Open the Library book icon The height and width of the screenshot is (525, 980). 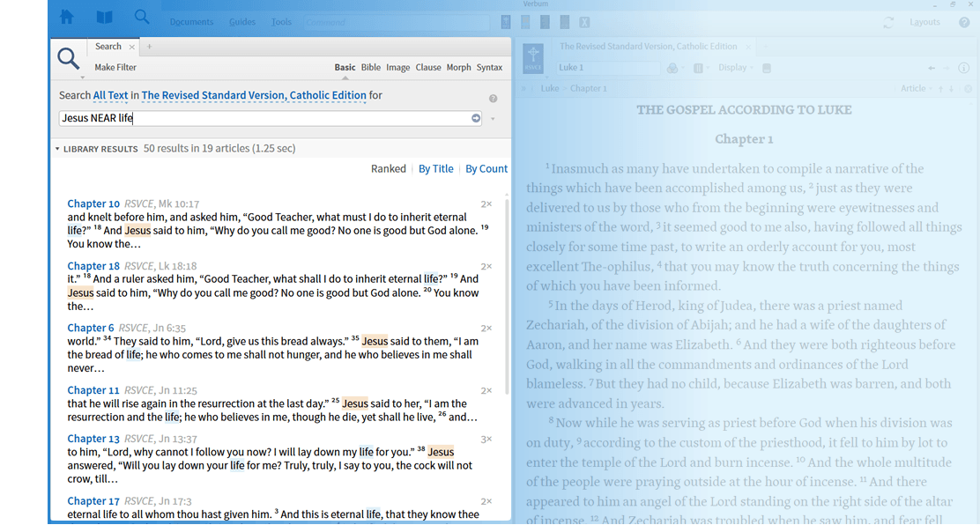[104, 18]
